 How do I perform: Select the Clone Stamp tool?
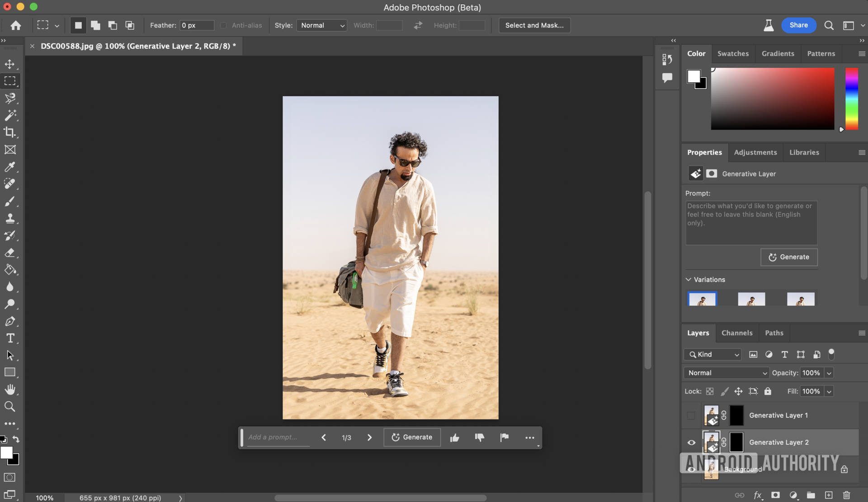pyautogui.click(x=10, y=218)
